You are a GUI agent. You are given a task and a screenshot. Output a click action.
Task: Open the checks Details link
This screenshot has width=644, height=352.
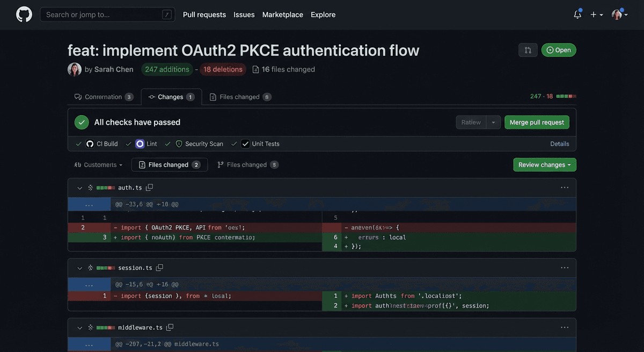coord(560,143)
